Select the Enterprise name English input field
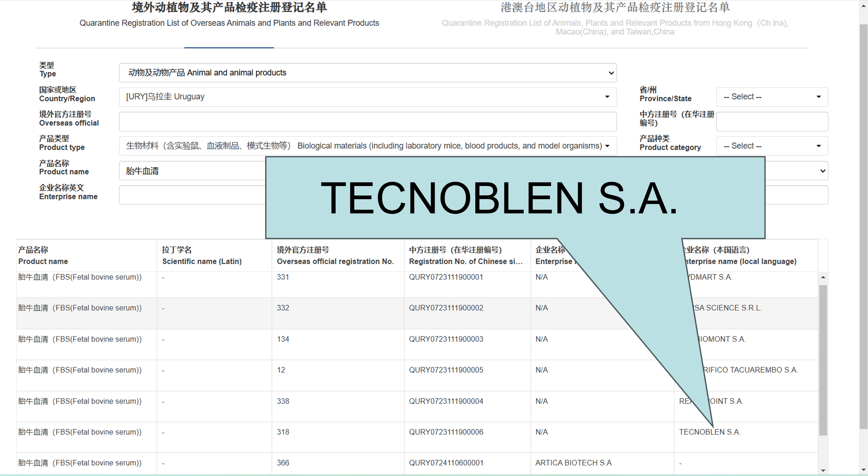Image resolution: width=868 pixels, height=476 pixels. (189, 195)
